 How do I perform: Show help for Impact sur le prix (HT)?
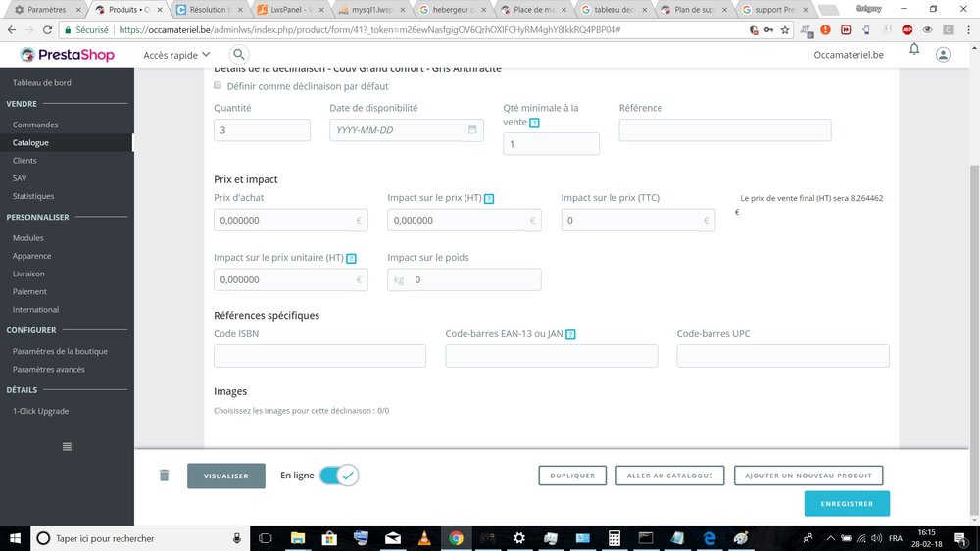coord(489,198)
